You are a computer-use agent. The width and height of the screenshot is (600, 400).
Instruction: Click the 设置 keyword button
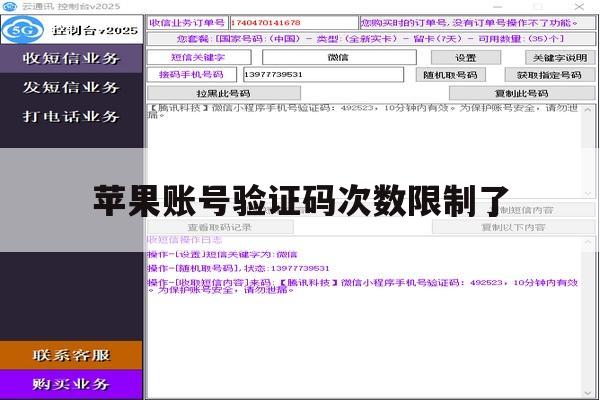466,58
